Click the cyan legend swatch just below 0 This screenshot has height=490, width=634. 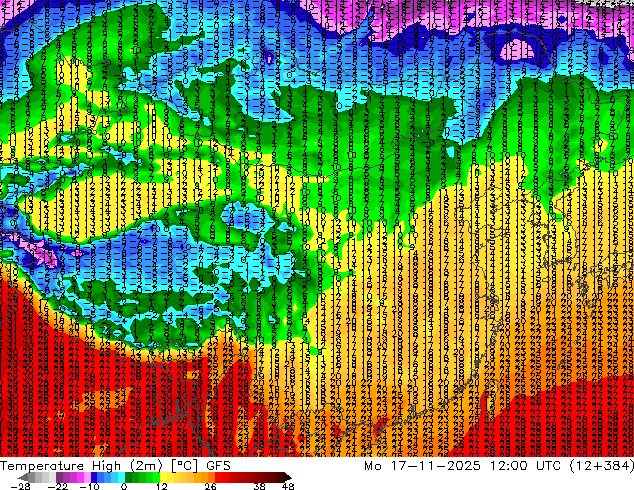coord(121,477)
